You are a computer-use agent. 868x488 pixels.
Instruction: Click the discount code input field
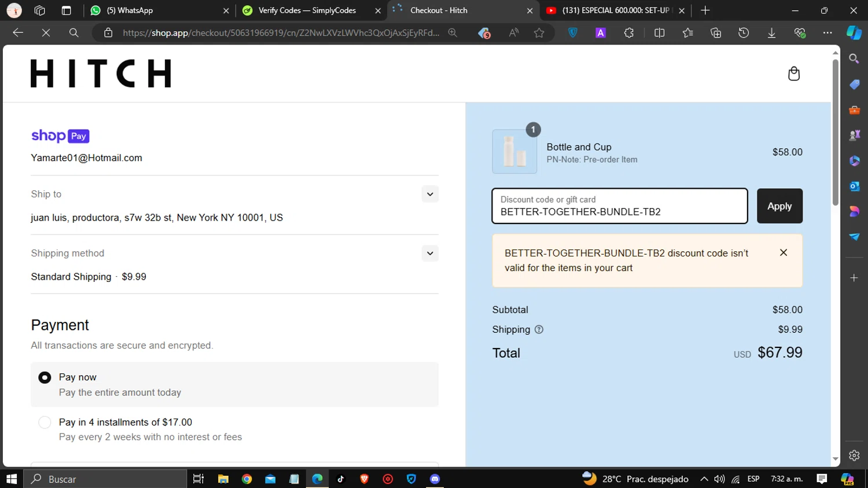620,206
